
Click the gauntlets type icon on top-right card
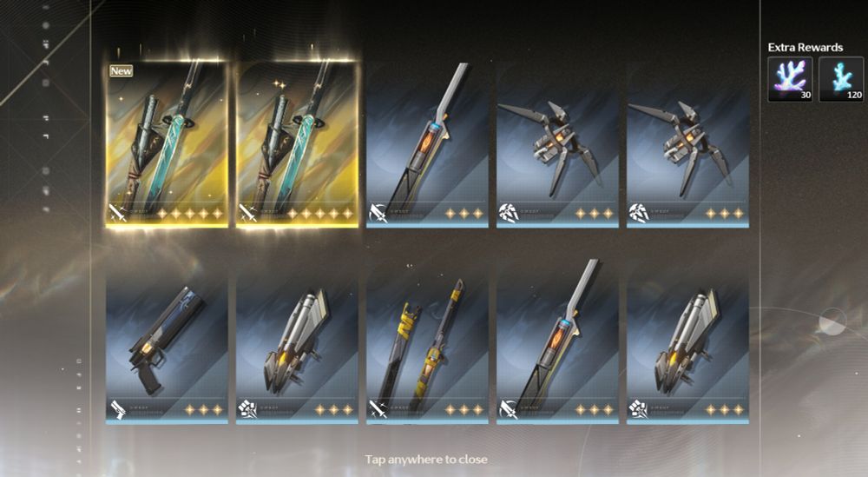click(x=638, y=213)
